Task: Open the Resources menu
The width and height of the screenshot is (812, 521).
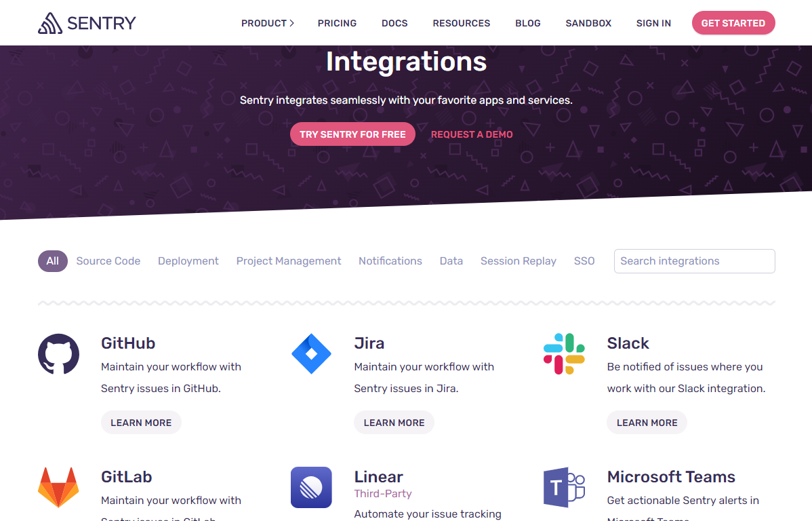Action: (x=462, y=23)
